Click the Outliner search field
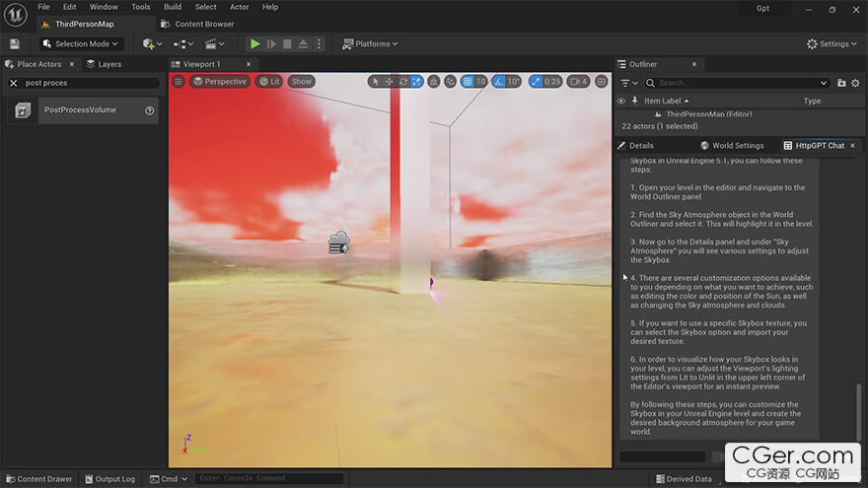 (736, 83)
